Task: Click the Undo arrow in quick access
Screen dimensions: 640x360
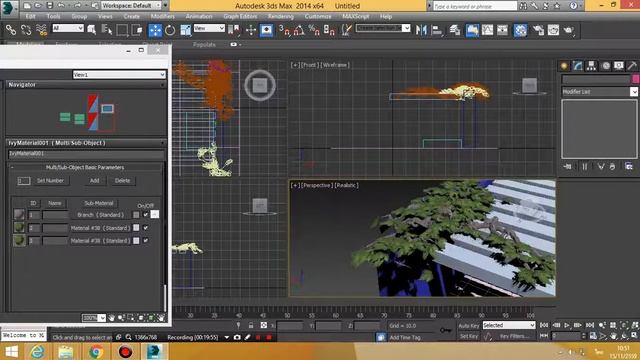Action: (61, 6)
